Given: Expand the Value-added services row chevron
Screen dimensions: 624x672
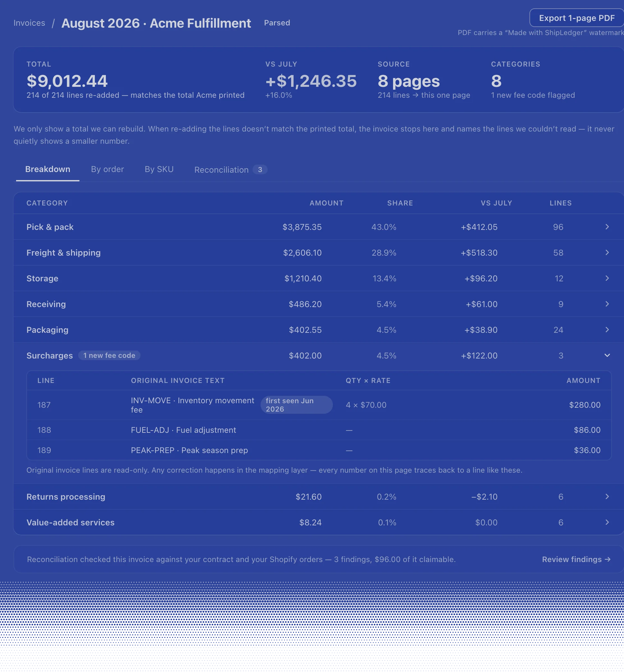Looking at the screenshot, I should point(607,522).
